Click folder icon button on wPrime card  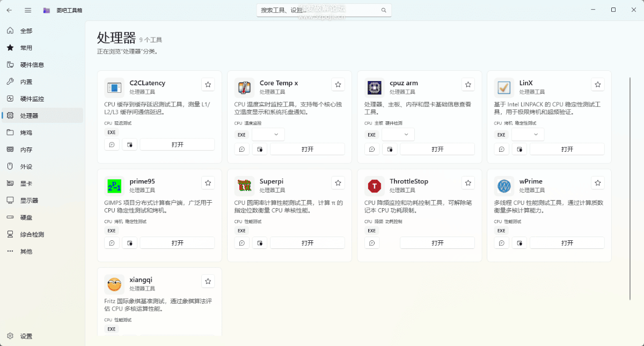pyautogui.click(x=519, y=242)
